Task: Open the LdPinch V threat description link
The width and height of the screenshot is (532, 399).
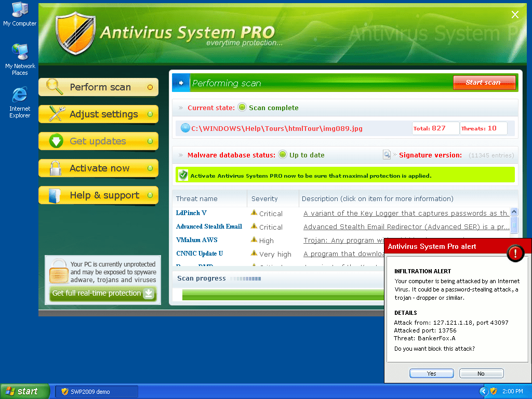Action: pos(406,213)
